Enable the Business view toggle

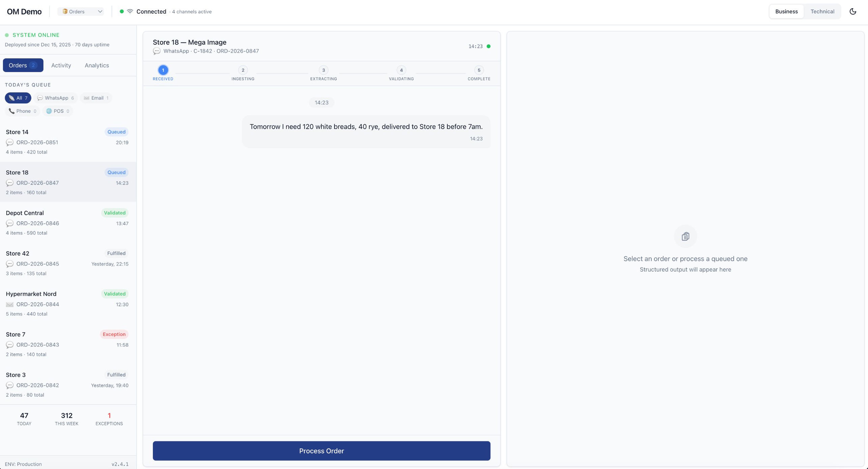786,11
